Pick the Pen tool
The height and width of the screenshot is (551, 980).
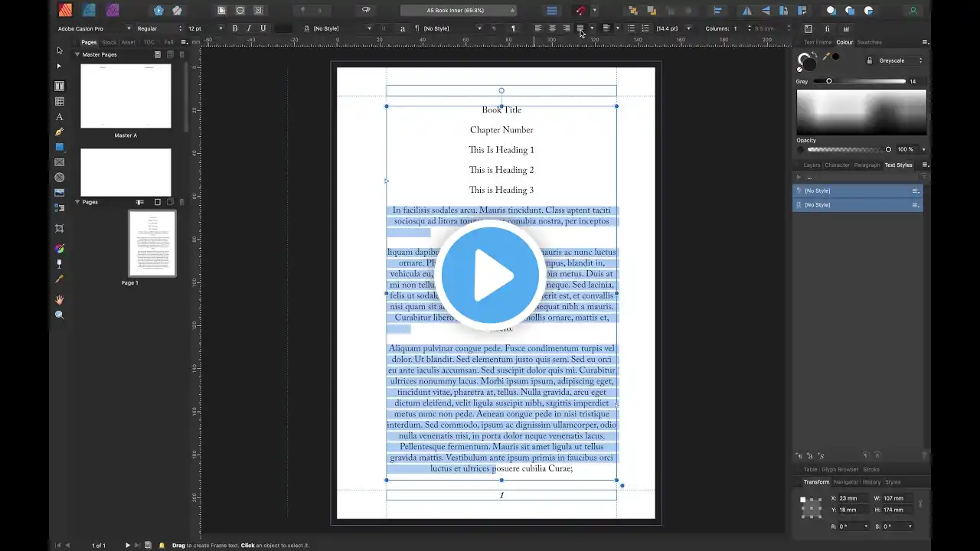(x=60, y=132)
